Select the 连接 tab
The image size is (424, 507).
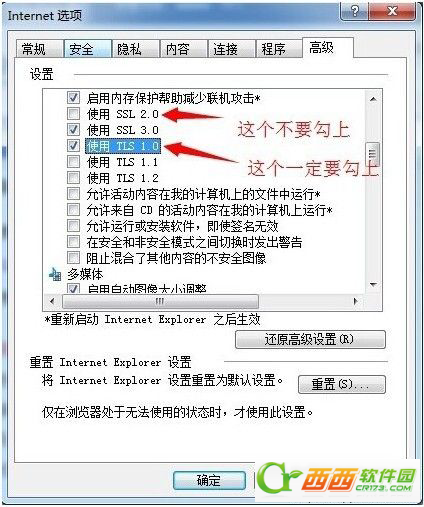(x=231, y=49)
